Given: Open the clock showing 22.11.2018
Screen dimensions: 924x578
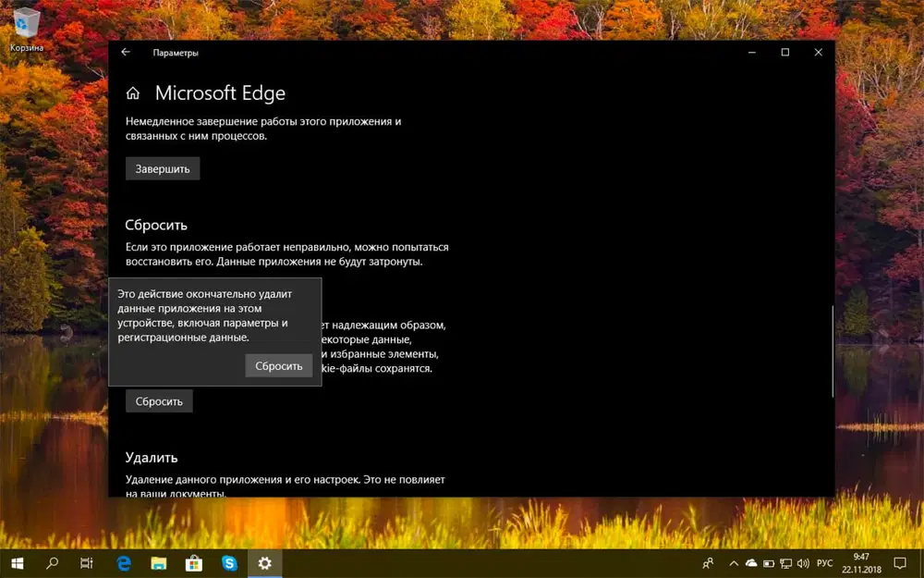Looking at the screenshot, I should 860,563.
